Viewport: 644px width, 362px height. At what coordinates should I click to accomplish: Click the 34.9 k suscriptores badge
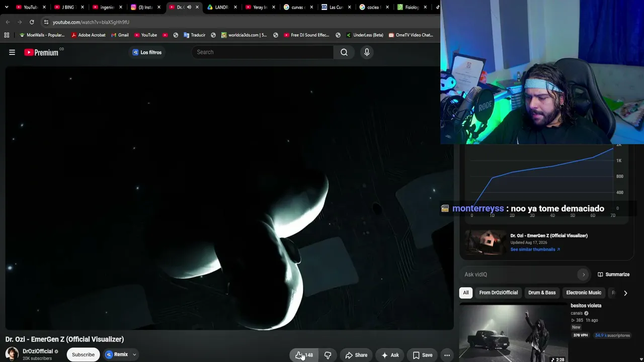coord(612,335)
